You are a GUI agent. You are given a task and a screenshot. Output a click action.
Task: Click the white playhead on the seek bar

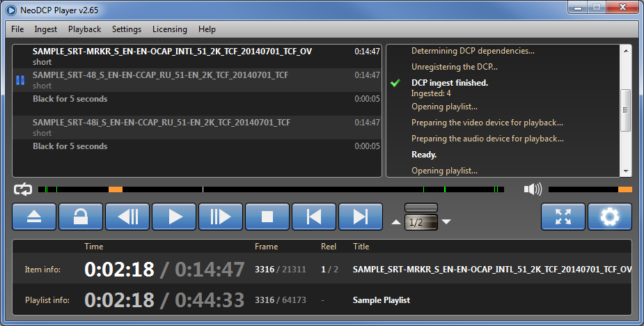203,189
